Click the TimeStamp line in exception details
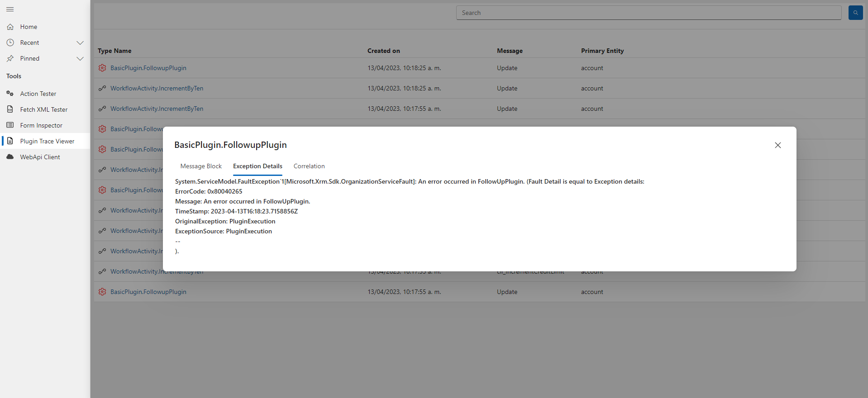Viewport: 868px width, 398px height. (236, 211)
